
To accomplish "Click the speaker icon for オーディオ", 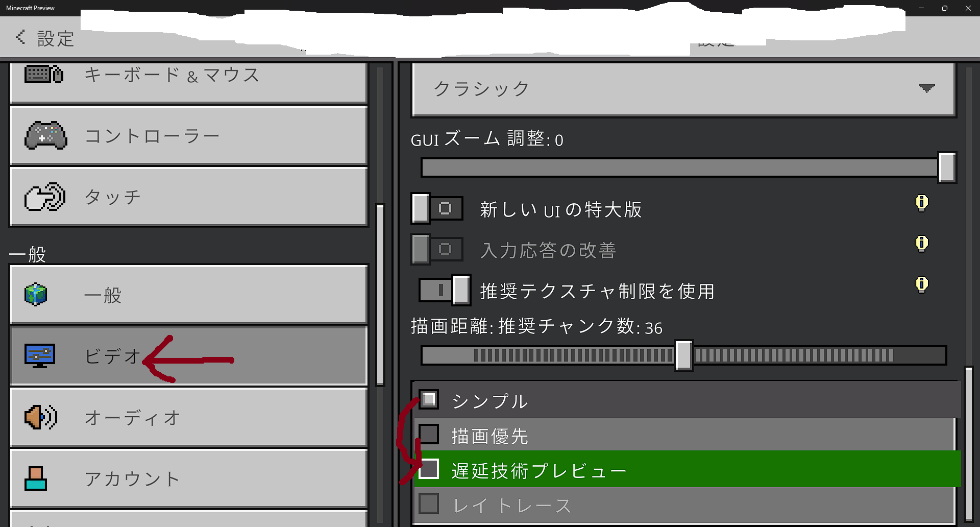I will 41,417.
